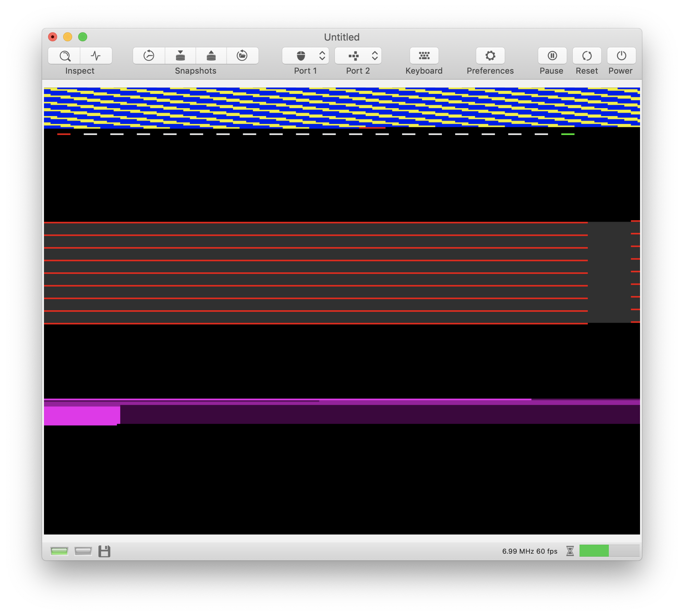
Task: Expand Port 2 device chevrons
Action: click(375, 56)
